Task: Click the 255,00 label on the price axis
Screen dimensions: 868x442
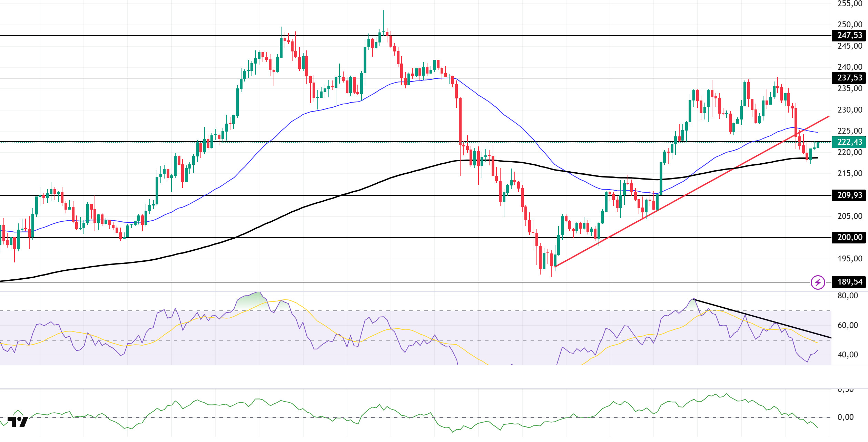Action: pyautogui.click(x=849, y=4)
